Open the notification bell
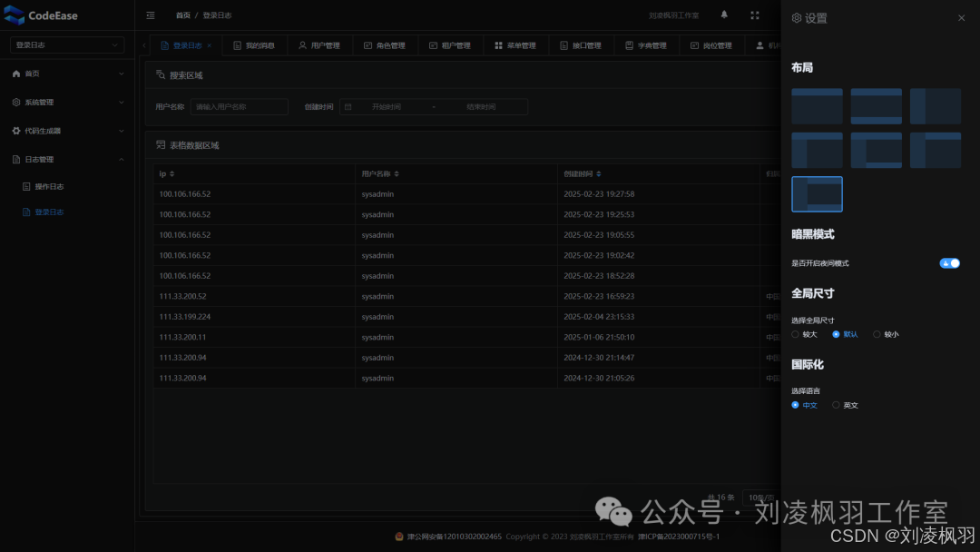Screen dimensions: 980x552 coord(724,15)
